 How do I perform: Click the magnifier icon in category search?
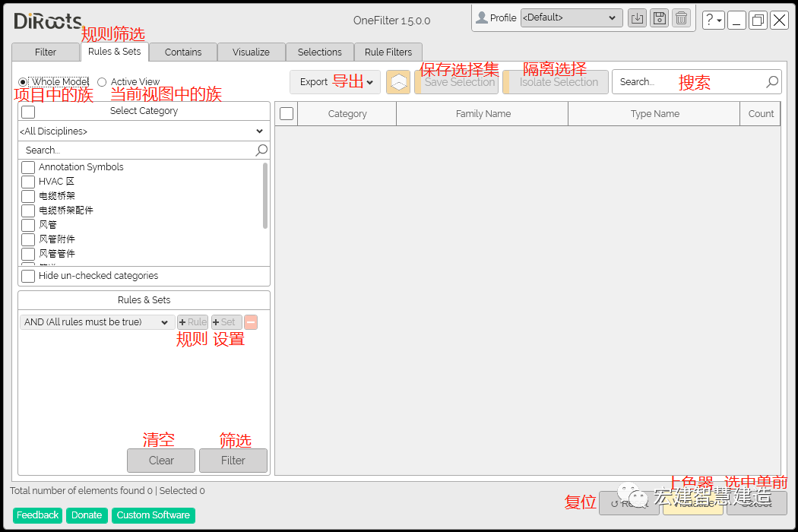[x=261, y=150]
